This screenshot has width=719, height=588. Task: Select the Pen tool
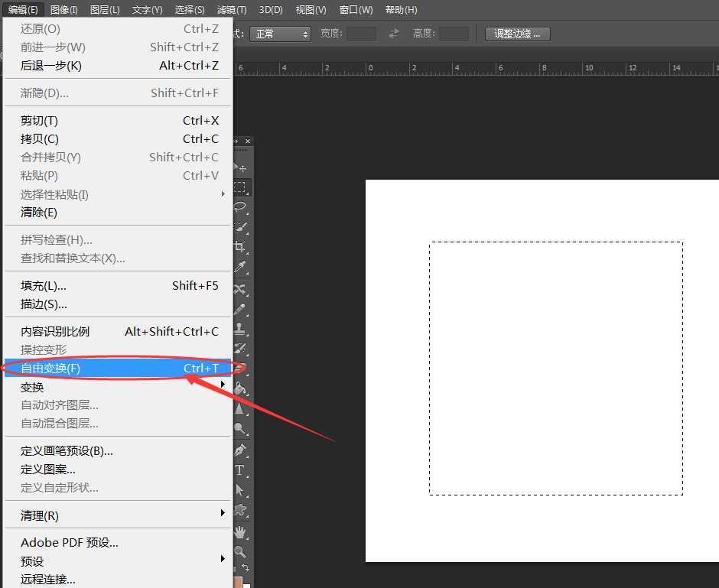click(x=242, y=450)
